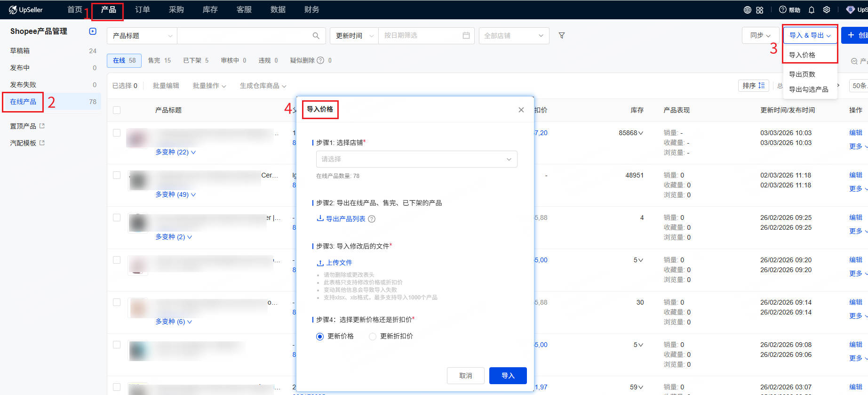
Task: Open the 订单 menu in top navigation
Action: click(142, 9)
